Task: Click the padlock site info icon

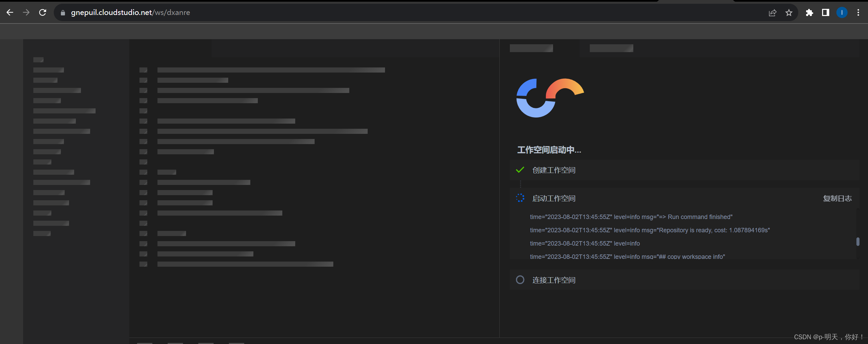Action: point(63,13)
